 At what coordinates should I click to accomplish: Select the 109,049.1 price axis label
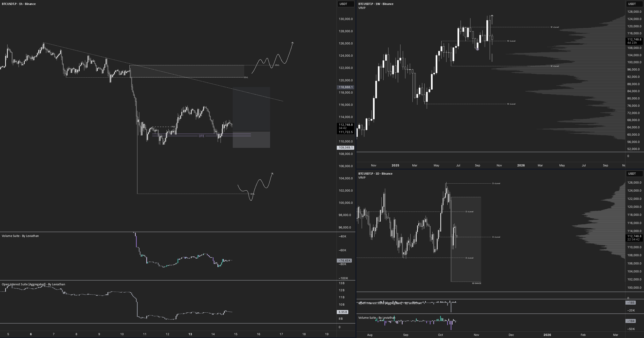click(345, 148)
